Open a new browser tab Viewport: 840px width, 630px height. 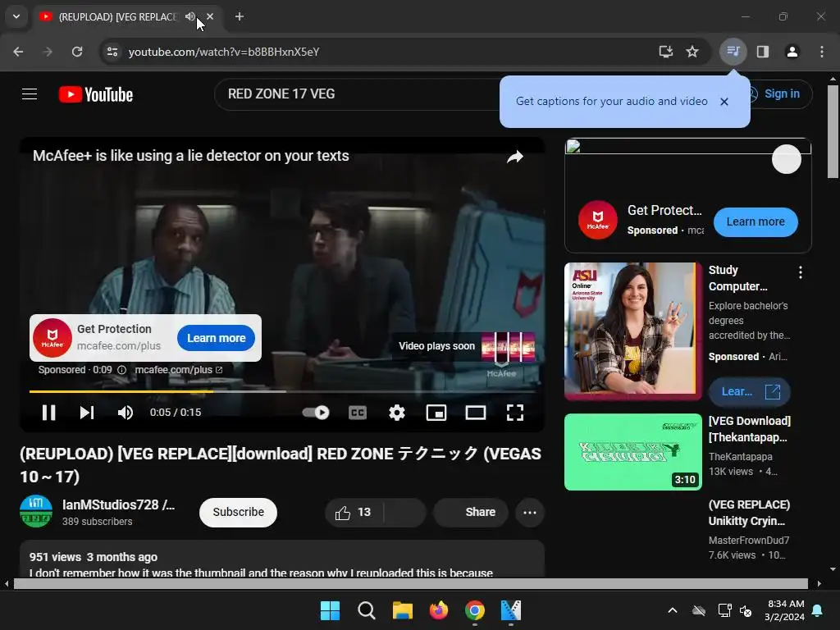240,16
